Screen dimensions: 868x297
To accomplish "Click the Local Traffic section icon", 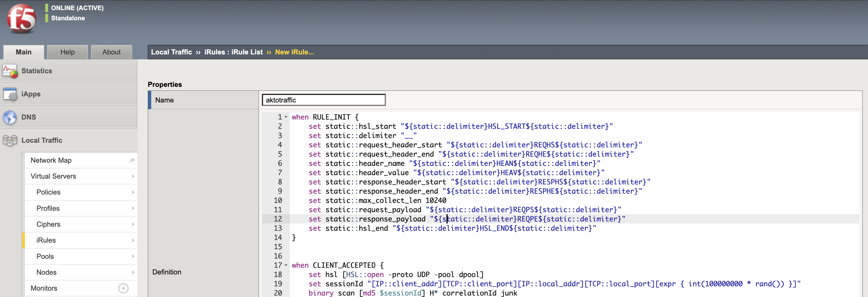I will (x=10, y=140).
